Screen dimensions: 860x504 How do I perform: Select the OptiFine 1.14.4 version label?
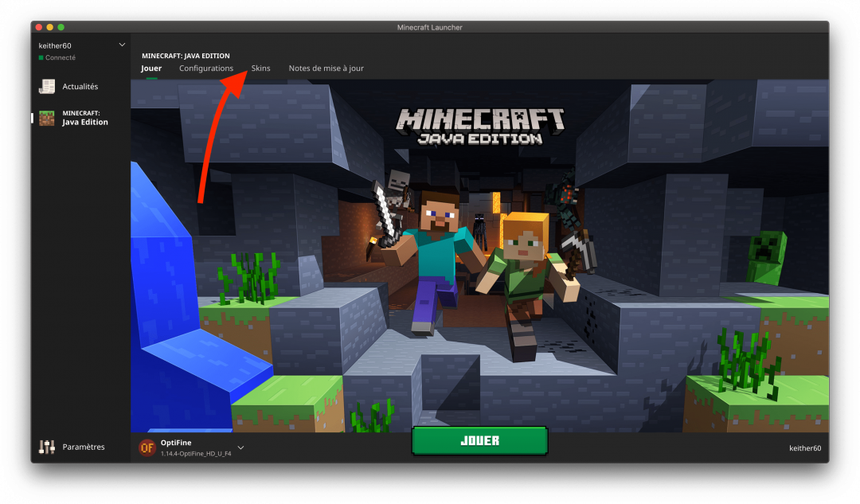tap(195, 453)
